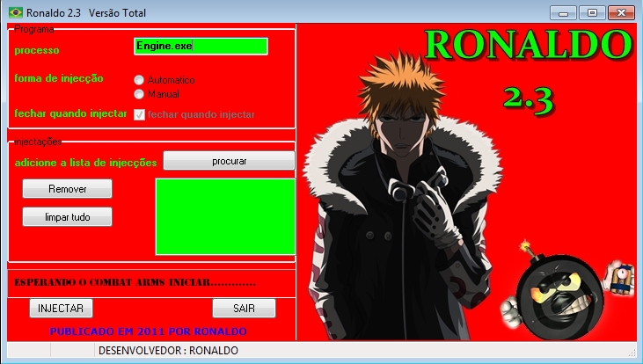643x364 pixels.
Task: Click the green injection list box
Action: pos(225,216)
